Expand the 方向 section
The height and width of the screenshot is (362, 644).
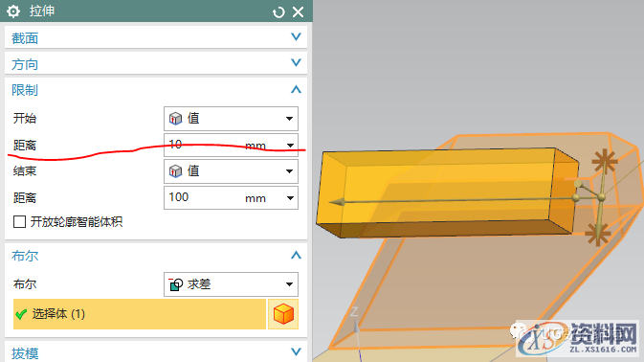pyautogui.click(x=296, y=63)
